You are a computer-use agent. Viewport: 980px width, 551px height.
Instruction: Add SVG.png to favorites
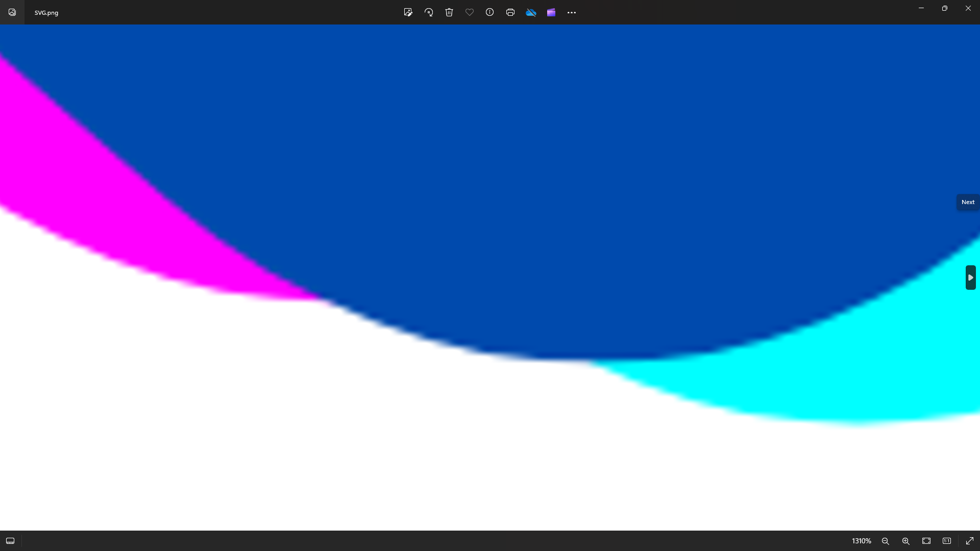click(x=470, y=12)
